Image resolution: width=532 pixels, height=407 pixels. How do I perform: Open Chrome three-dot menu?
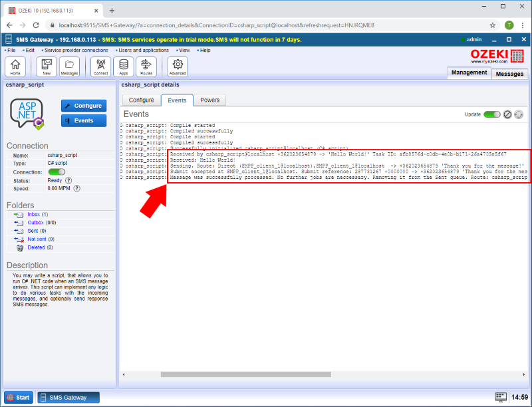[523, 25]
